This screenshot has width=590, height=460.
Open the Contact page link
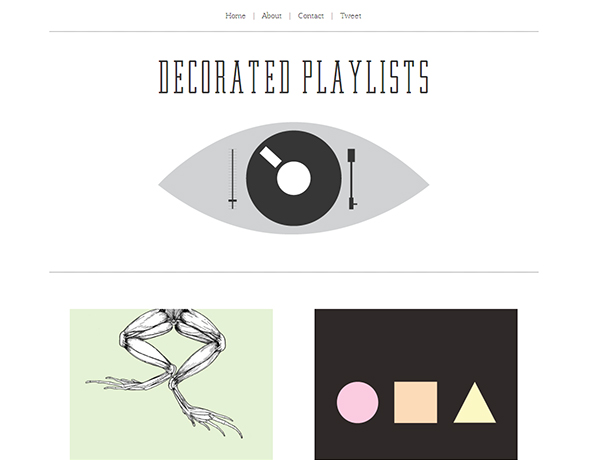(x=310, y=16)
